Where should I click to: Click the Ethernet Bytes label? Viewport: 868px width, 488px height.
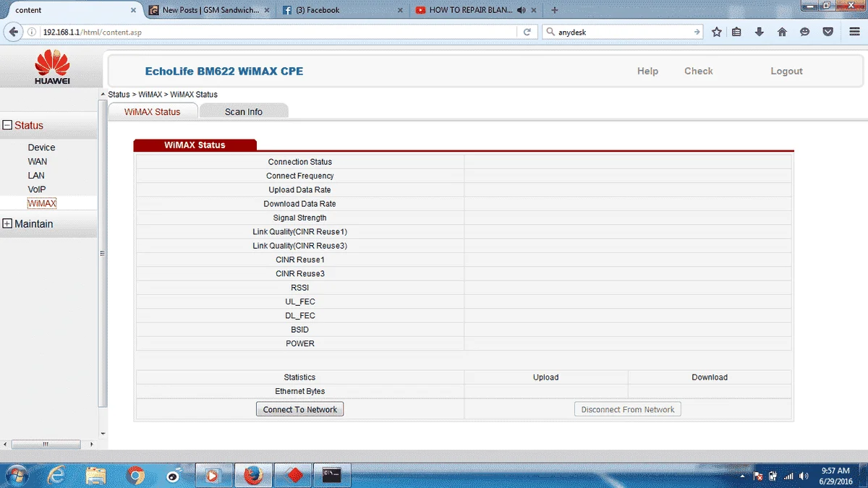(300, 391)
